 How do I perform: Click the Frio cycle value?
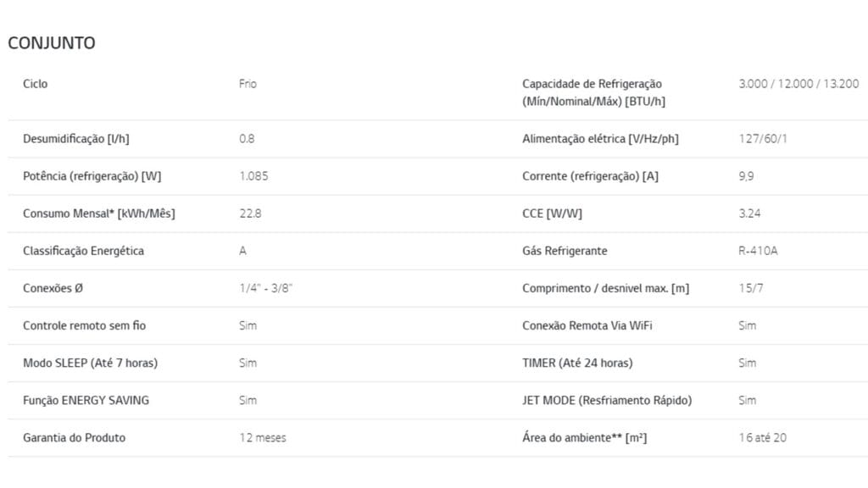pos(248,84)
